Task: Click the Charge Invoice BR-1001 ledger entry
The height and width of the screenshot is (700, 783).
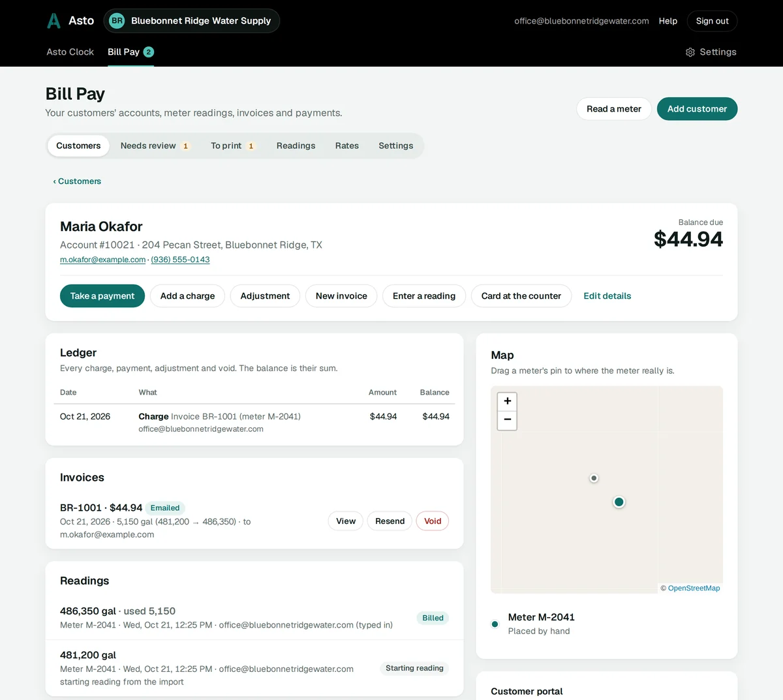Action: (219, 417)
